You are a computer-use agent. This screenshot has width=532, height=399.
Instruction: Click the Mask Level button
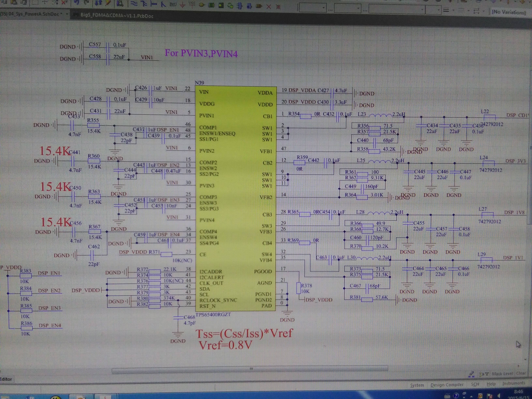click(502, 374)
